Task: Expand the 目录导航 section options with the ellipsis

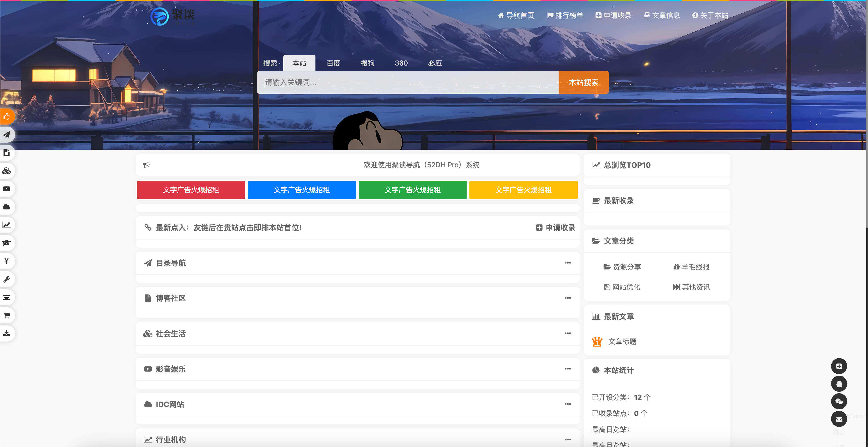Action: [568, 263]
